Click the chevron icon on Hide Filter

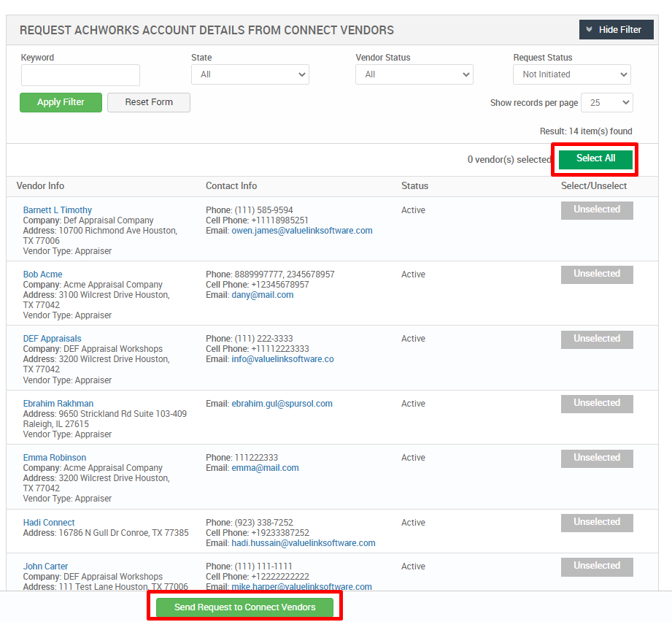pyautogui.click(x=589, y=29)
